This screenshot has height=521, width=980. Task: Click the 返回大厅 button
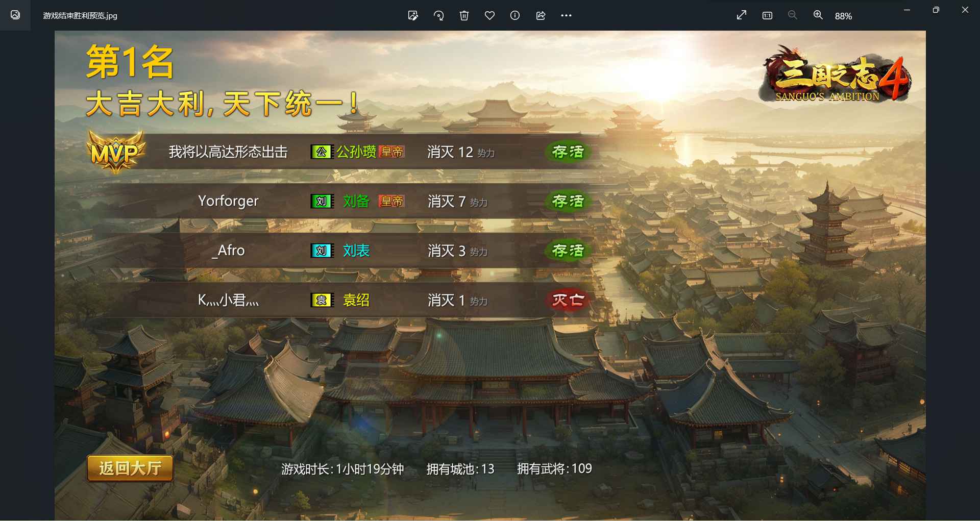130,468
